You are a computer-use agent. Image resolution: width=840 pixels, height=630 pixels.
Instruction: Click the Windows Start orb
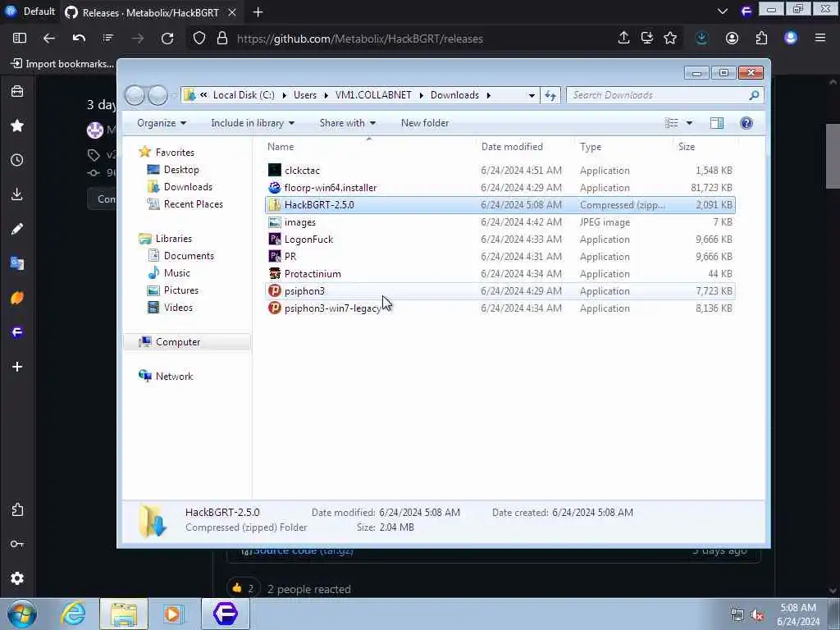pos(22,614)
